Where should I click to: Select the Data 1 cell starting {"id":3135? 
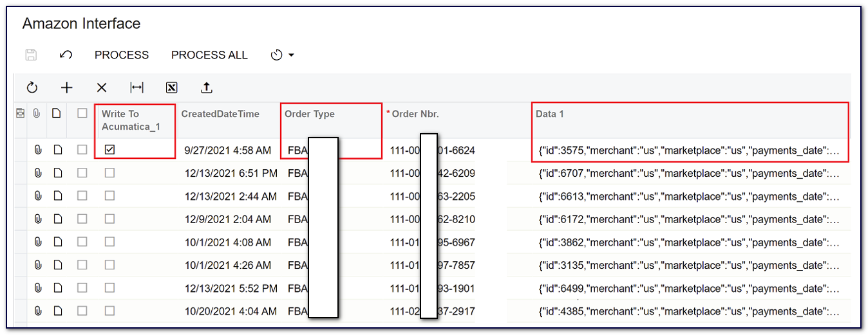coord(689,265)
